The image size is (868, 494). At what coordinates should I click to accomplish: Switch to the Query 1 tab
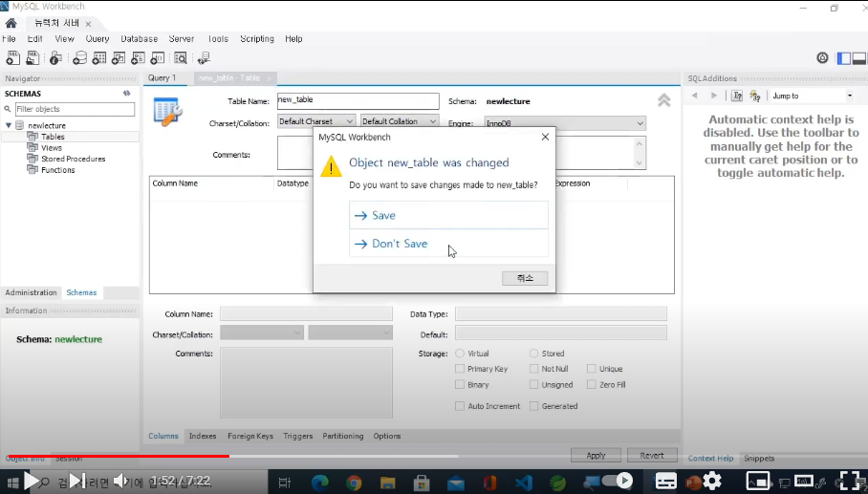pyautogui.click(x=162, y=78)
